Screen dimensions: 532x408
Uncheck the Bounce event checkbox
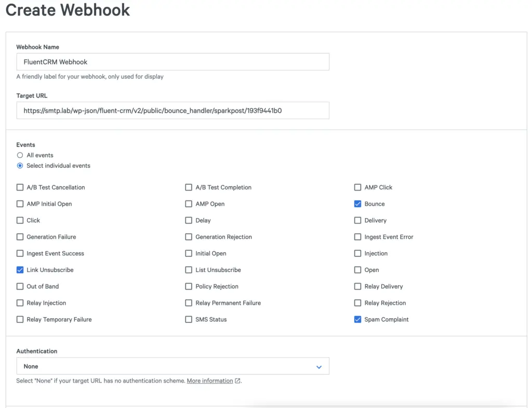coord(357,204)
